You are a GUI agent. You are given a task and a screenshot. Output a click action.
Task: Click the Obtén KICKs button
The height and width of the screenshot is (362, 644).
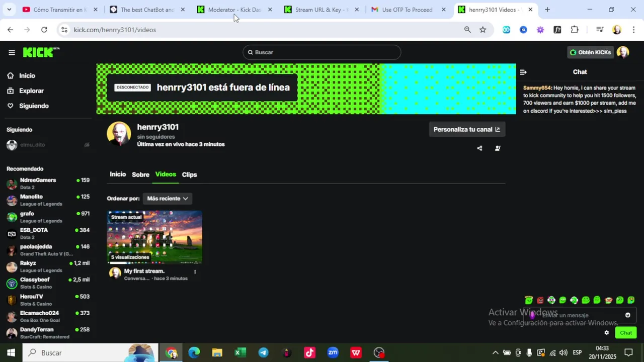591,52
